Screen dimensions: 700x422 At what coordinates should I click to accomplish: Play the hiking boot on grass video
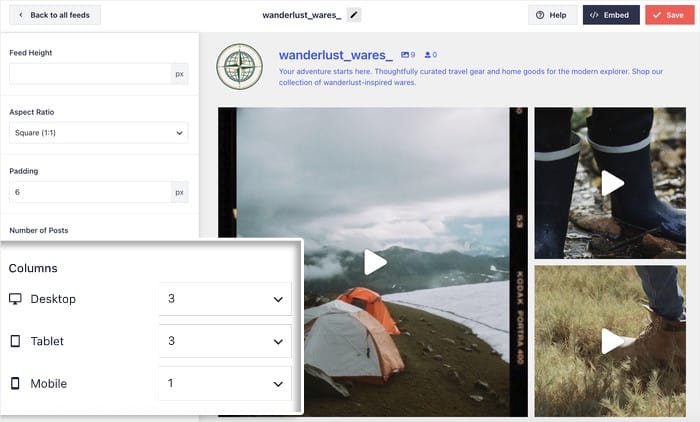(x=612, y=341)
